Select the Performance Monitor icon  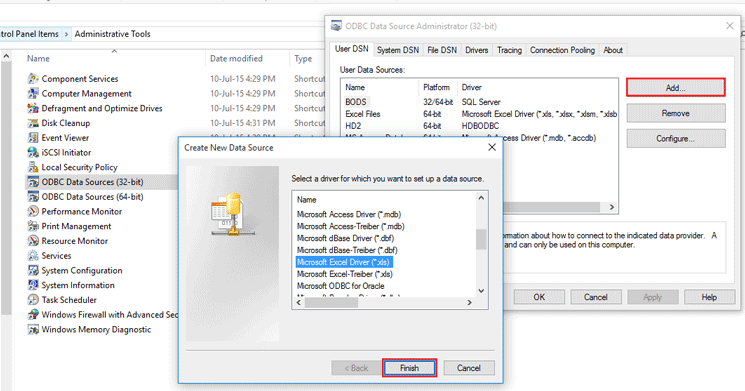coord(33,211)
